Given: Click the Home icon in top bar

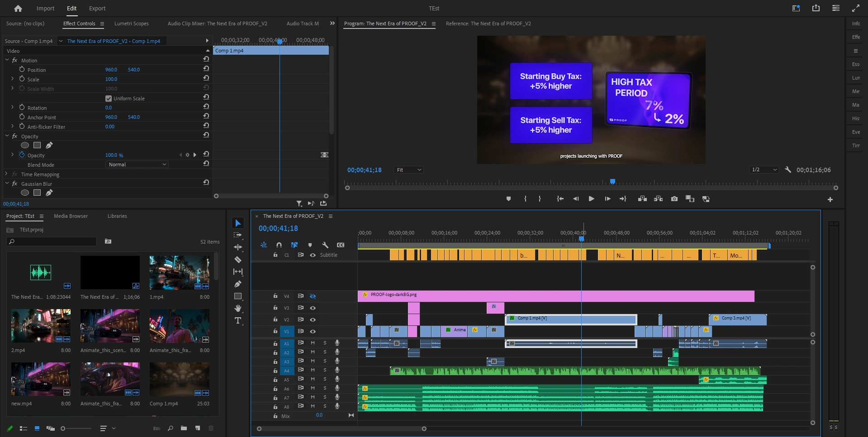Looking at the screenshot, I should click(18, 8).
